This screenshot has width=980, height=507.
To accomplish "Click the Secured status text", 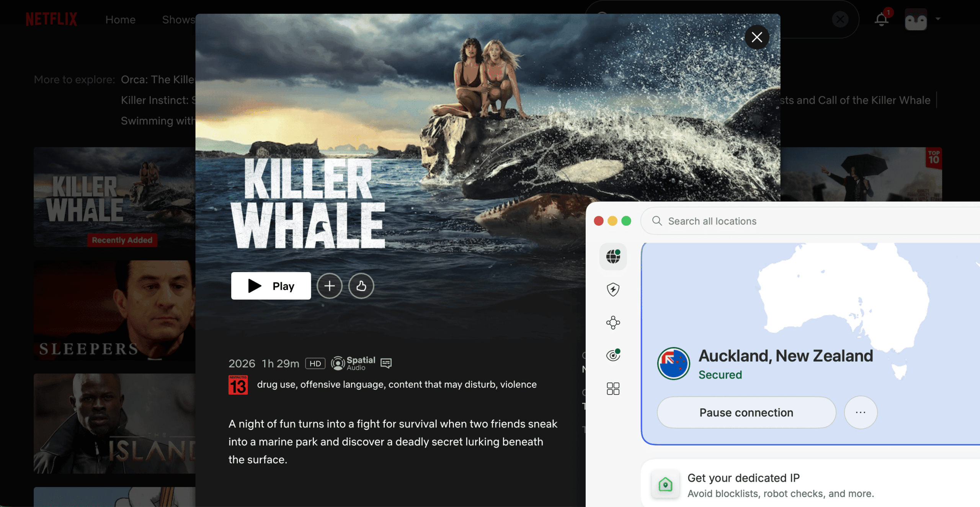I will click(x=720, y=375).
